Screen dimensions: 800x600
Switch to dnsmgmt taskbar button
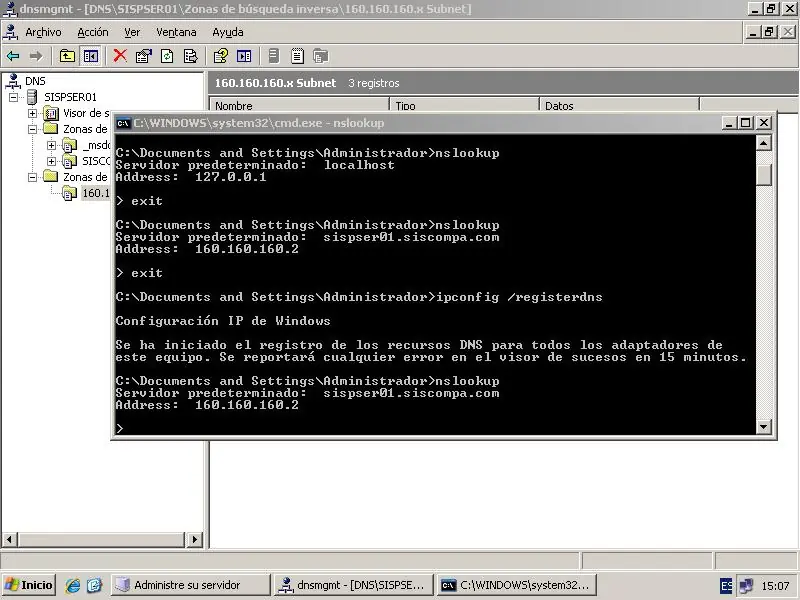[354, 585]
